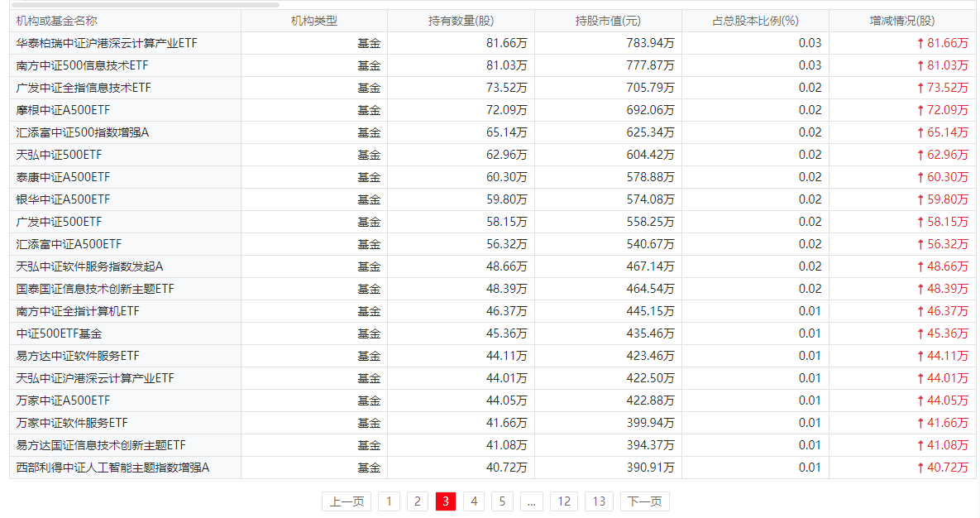Select fund 易方达中证软件服务ETF
This screenshot has height=518, width=980.
[x=78, y=356]
